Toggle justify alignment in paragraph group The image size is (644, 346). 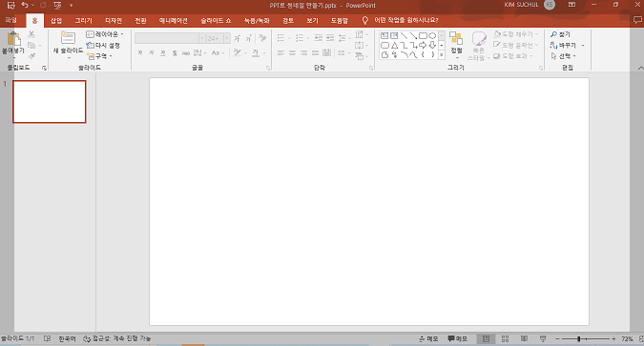click(x=315, y=53)
